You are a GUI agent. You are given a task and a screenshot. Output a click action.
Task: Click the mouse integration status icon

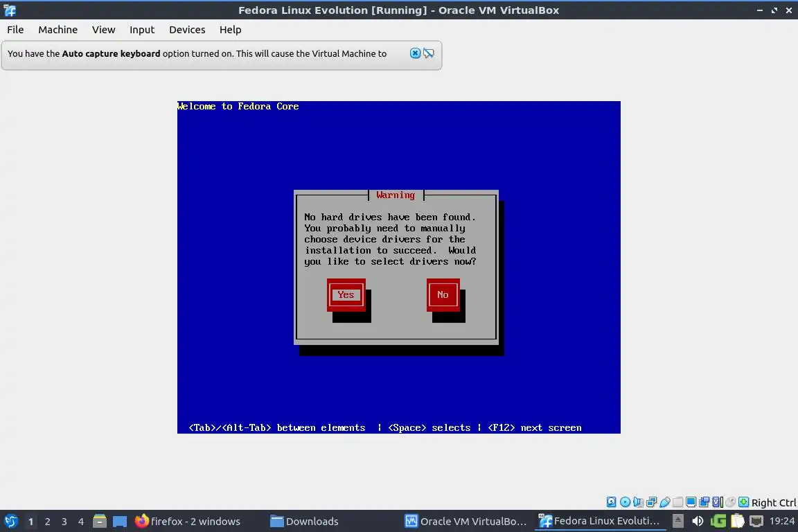coord(731,502)
